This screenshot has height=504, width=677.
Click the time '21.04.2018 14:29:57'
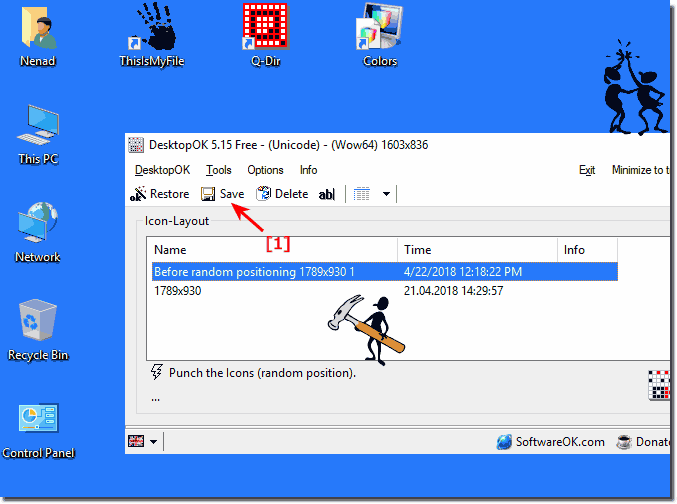pos(453,291)
